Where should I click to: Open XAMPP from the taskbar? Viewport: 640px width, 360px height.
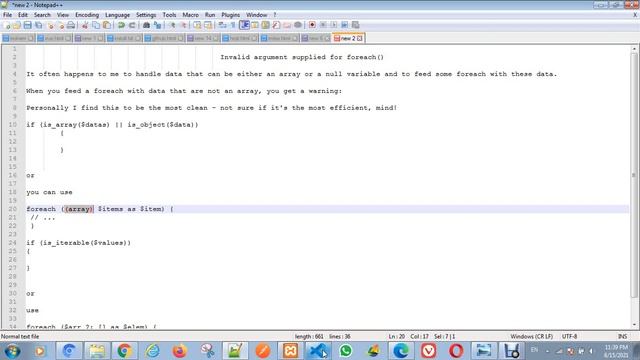[290, 351]
